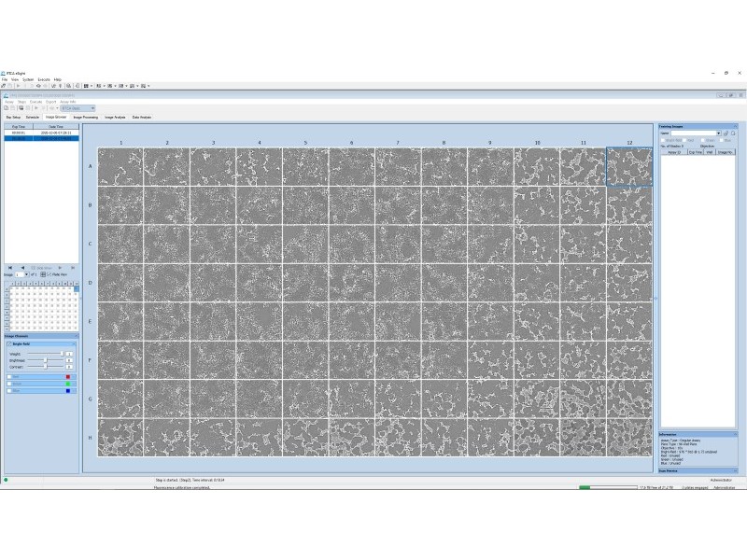Click the save icon in the assay toolbar

(x=21, y=108)
